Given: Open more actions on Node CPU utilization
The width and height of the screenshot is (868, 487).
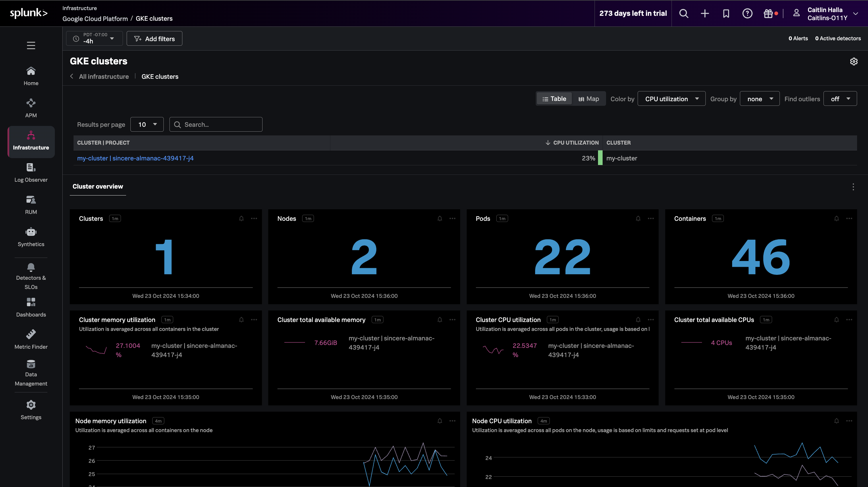Looking at the screenshot, I should (849, 421).
